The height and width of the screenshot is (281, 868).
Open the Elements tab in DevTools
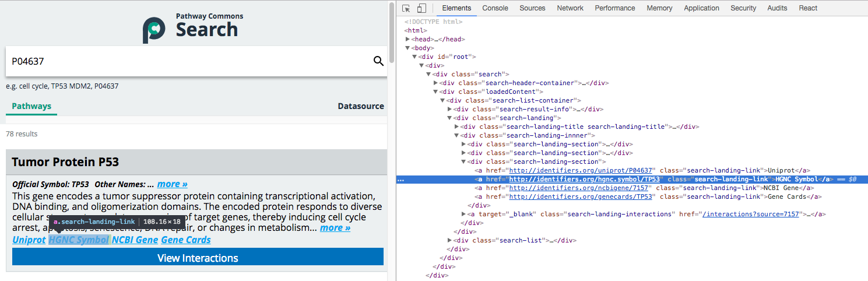(x=456, y=8)
